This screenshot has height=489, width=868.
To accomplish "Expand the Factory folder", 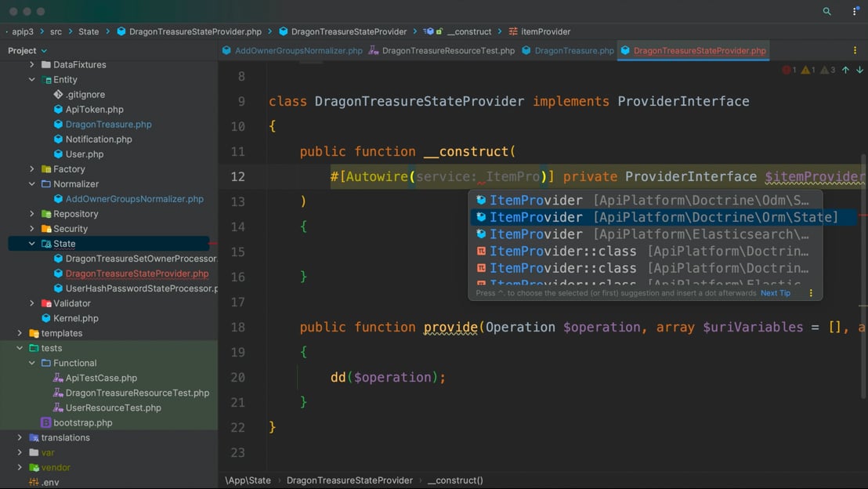I will [x=32, y=169].
